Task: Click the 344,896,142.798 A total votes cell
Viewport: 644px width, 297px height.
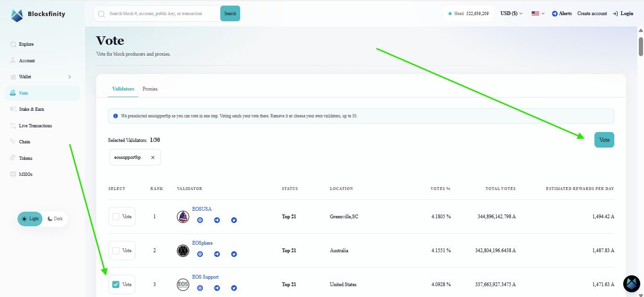Action: coord(497,217)
